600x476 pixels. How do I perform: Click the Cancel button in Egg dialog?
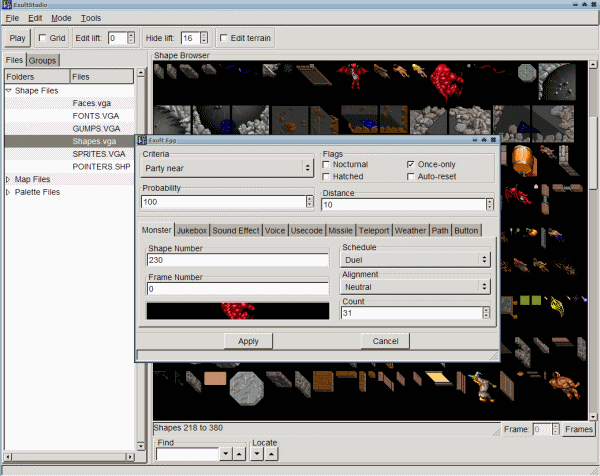pyautogui.click(x=385, y=341)
